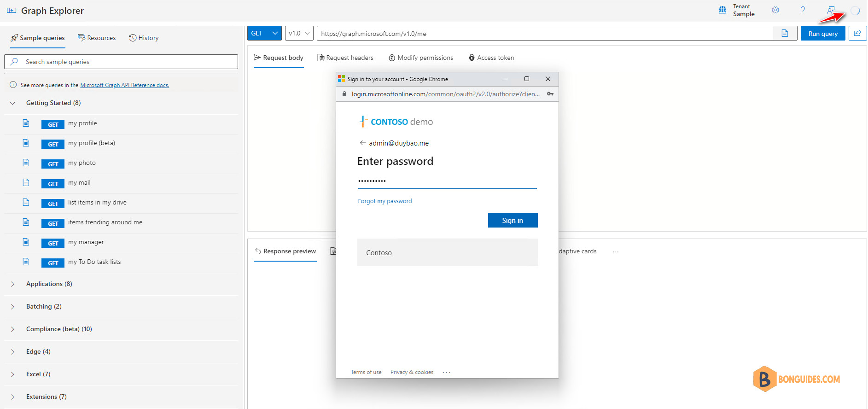
Task: Click document icon next to my photo
Action: (x=26, y=163)
